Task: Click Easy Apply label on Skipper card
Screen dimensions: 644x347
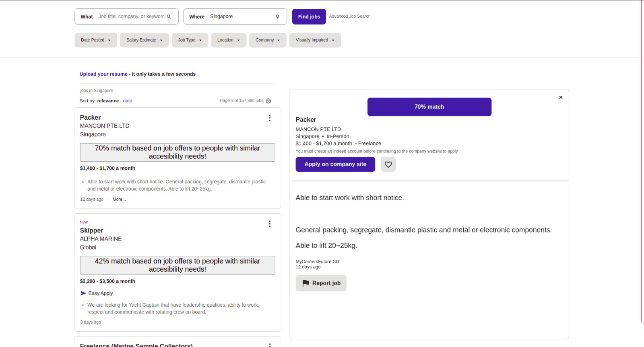Action: [101, 293]
